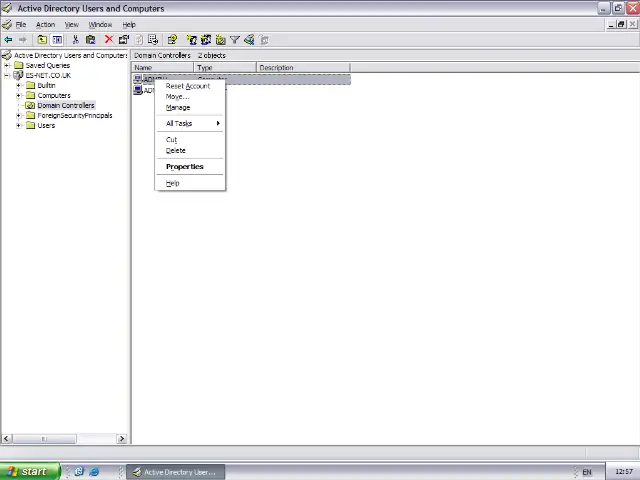Click the create new group toolbar icon
640x480 pixels.
click(206, 40)
